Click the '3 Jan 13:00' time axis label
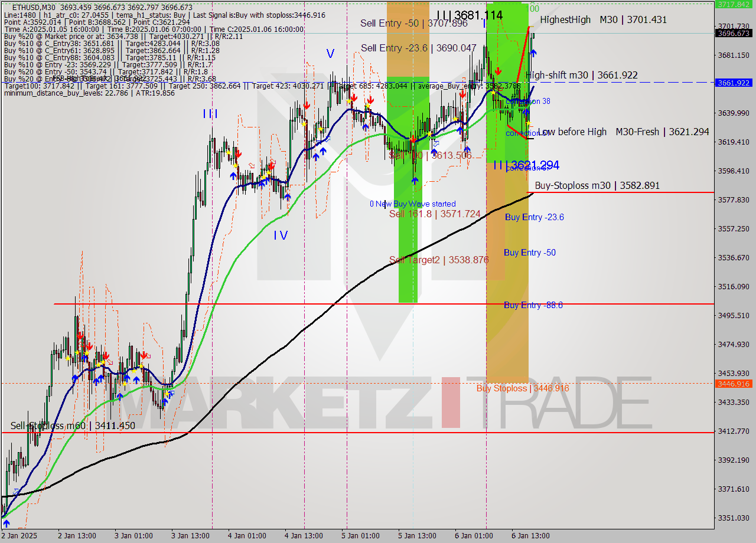Viewport: 756px width, 543px height. pyautogui.click(x=191, y=536)
